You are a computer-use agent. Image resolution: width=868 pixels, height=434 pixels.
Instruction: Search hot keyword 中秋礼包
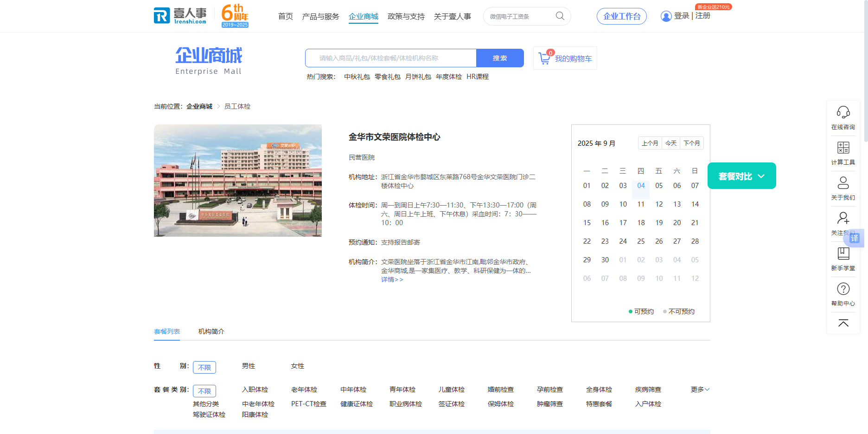pos(357,77)
